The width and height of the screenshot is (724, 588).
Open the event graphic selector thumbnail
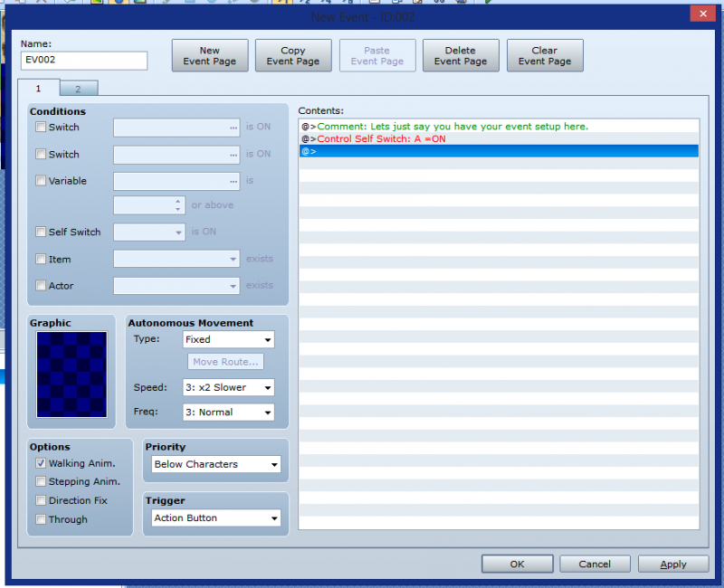click(x=71, y=375)
